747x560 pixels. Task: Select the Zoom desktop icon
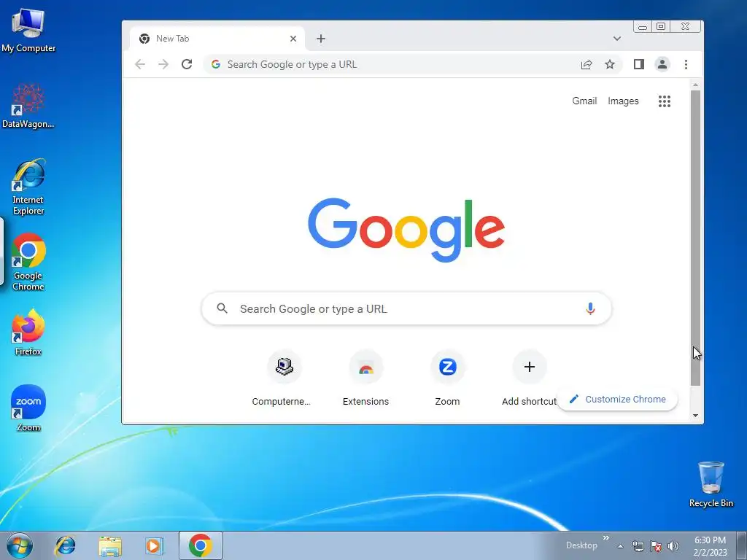pos(28,408)
